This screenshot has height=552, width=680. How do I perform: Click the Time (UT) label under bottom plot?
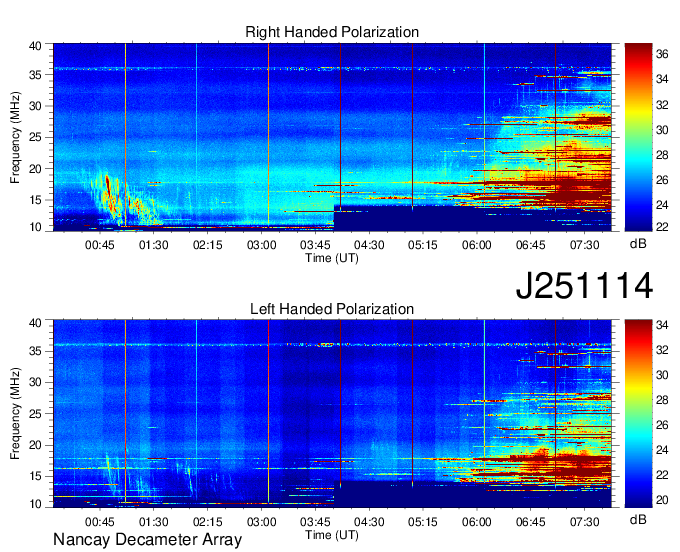point(332,535)
